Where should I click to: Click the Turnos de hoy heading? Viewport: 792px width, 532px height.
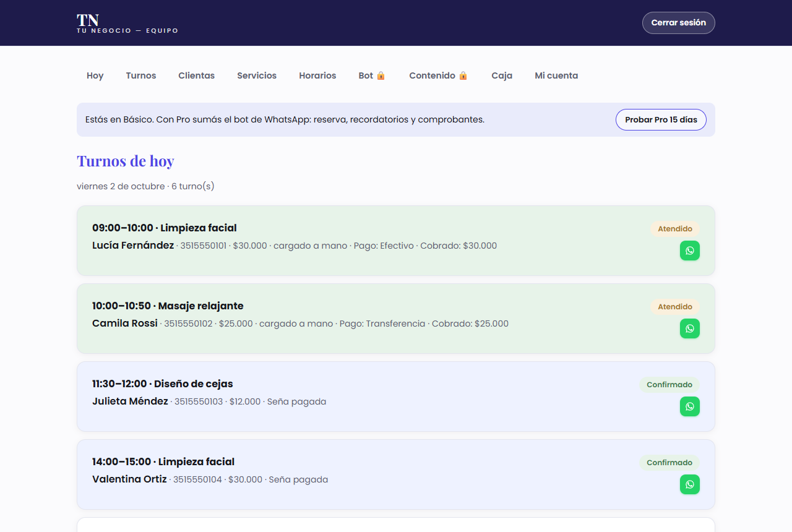[126, 161]
